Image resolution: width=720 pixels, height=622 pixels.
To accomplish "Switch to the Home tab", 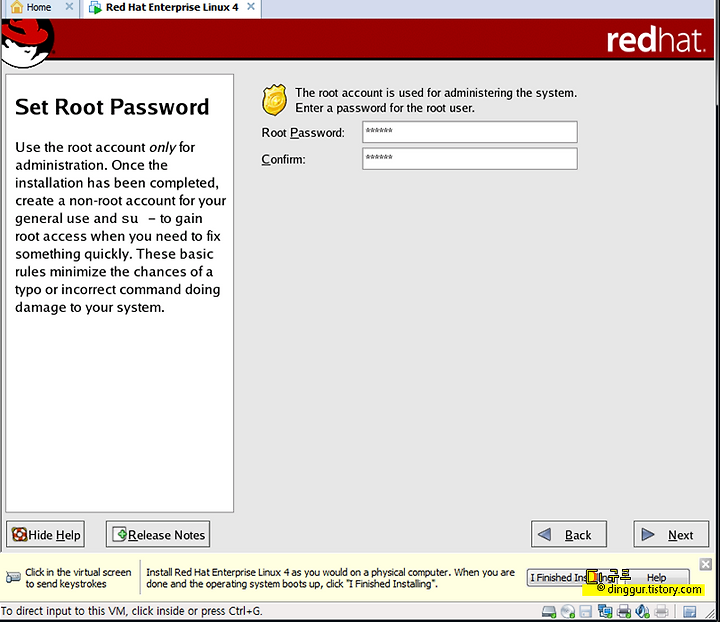I will point(40,8).
